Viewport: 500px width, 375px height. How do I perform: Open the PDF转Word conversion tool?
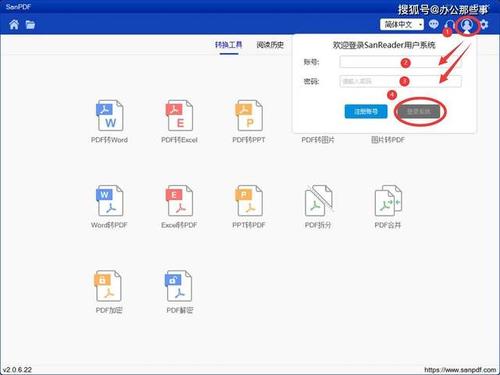tap(110, 121)
